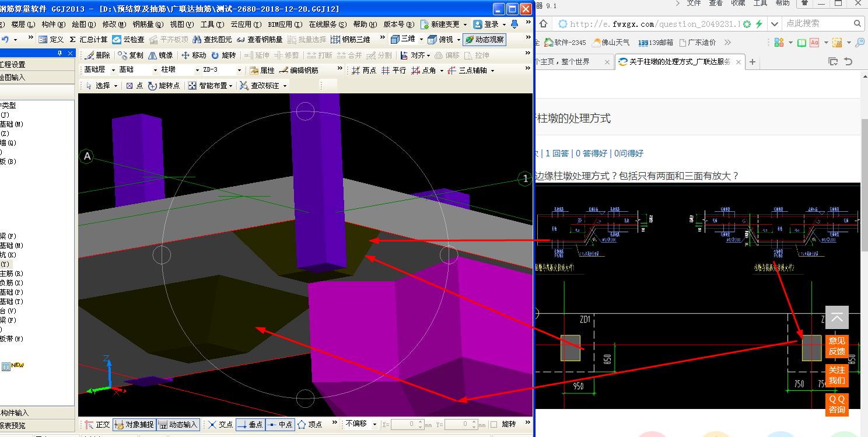The height and width of the screenshot is (437, 868).
Task: Switch to the 关于柱墩的处理方式 browser tab
Action: pyautogui.click(x=680, y=62)
